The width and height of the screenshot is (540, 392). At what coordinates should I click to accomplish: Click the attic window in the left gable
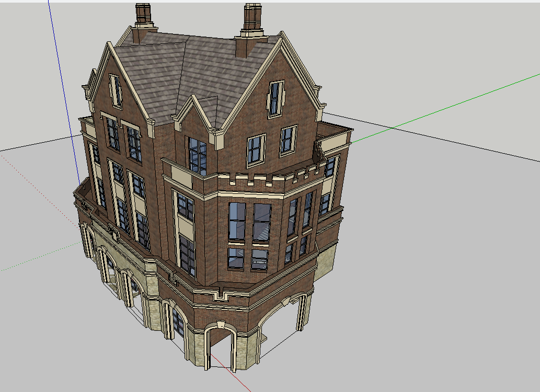point(116,91)
